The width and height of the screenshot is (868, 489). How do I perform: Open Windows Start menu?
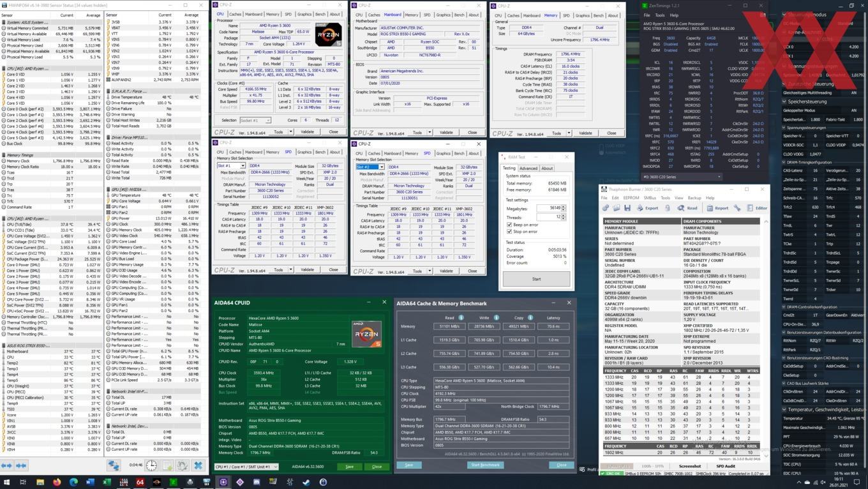point(6,482)
